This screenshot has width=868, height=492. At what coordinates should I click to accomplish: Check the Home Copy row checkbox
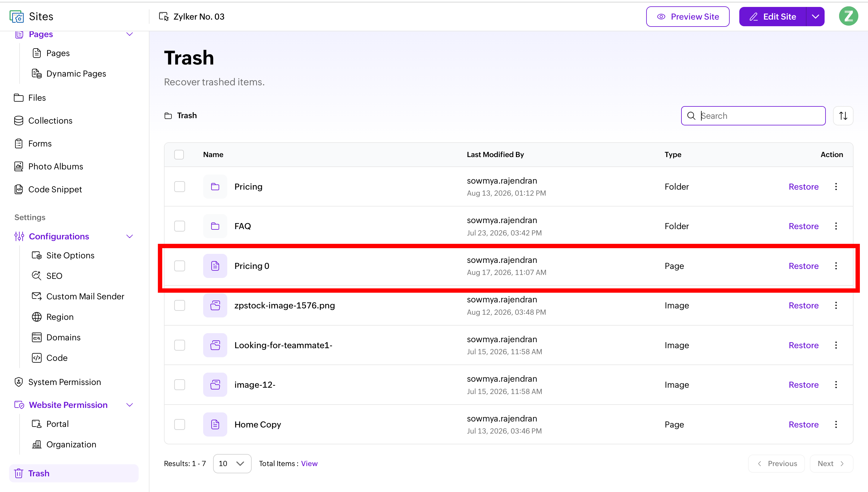(x=180, y=424)
